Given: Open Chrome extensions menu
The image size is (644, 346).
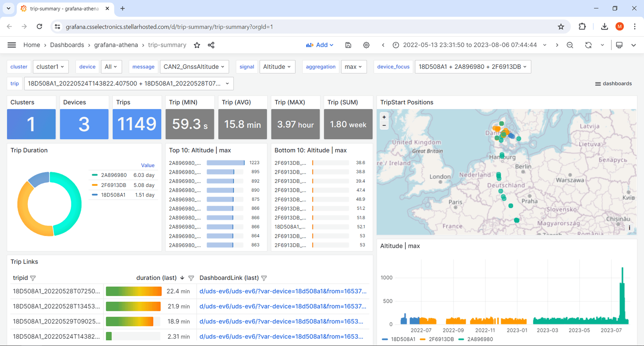Looking at the screenshot, I should coord(582,27).
